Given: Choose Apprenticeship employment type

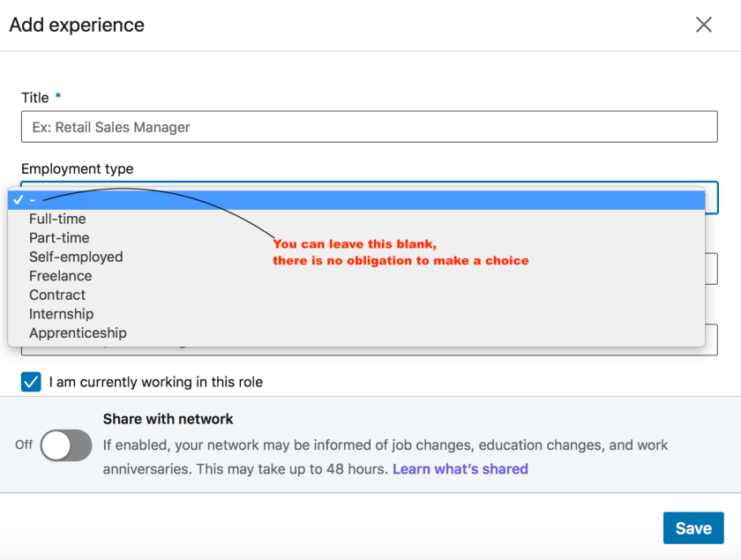Looking at the screenshot, I should (x=78, y=333).
